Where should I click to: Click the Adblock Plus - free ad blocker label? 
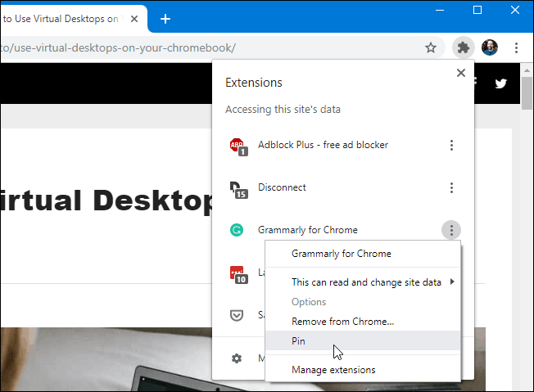(x=323, y=145)
